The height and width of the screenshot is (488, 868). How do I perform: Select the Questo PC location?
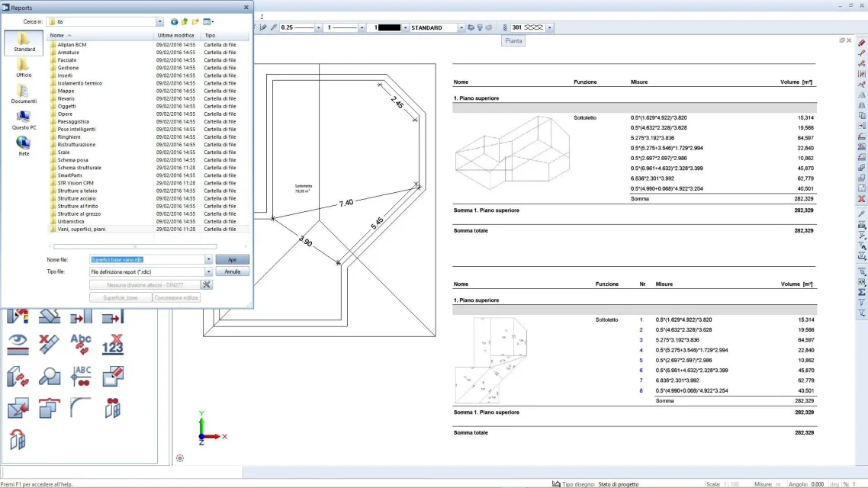pos(24,120)
